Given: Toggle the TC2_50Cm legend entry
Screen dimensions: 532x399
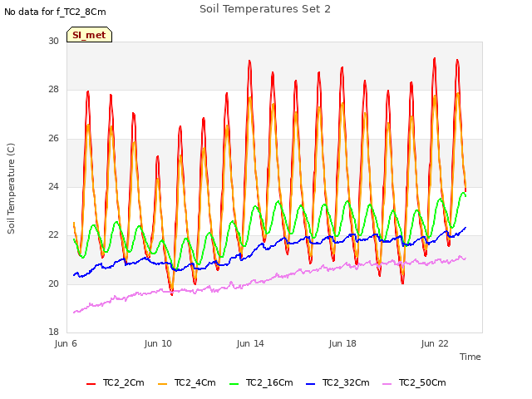Looking at the screenshot, I should click(x=414, y=382).
